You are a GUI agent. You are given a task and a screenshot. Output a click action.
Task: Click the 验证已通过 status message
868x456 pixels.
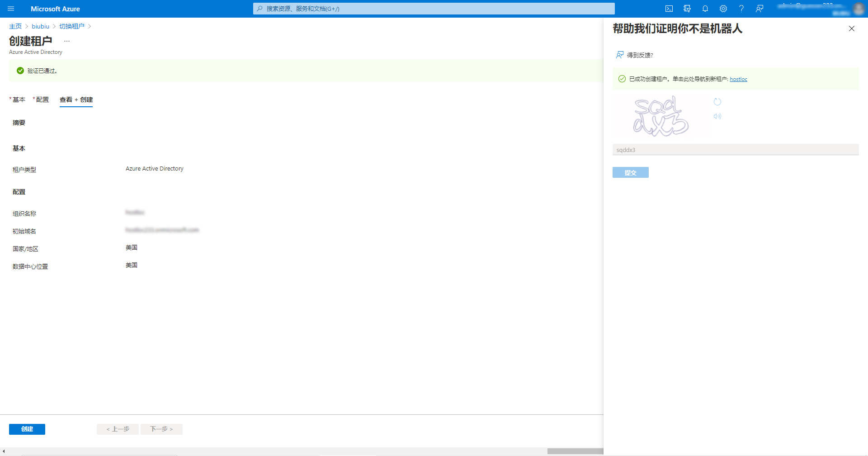pyautogui.click(x=42, y=71)
